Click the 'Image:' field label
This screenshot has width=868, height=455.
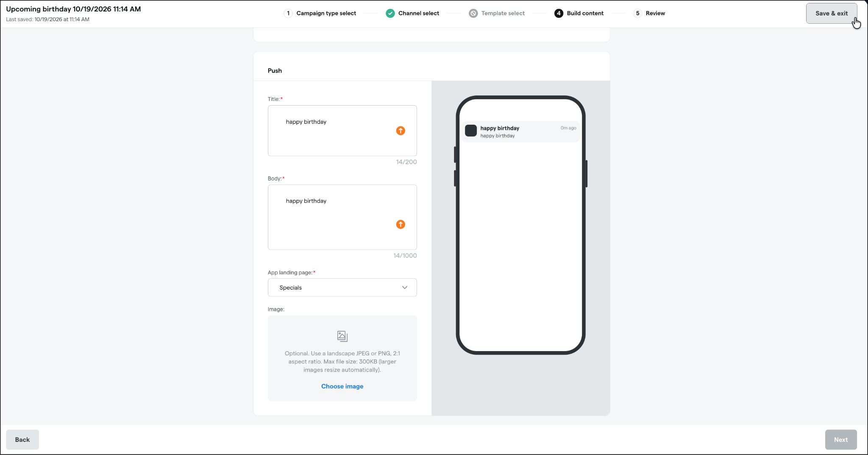(x=276, y=310)
